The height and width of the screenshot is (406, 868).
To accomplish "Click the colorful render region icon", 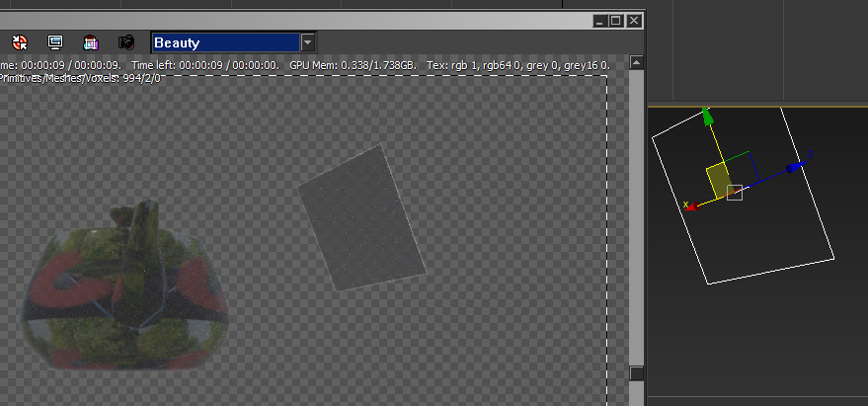I will point(91,42).
